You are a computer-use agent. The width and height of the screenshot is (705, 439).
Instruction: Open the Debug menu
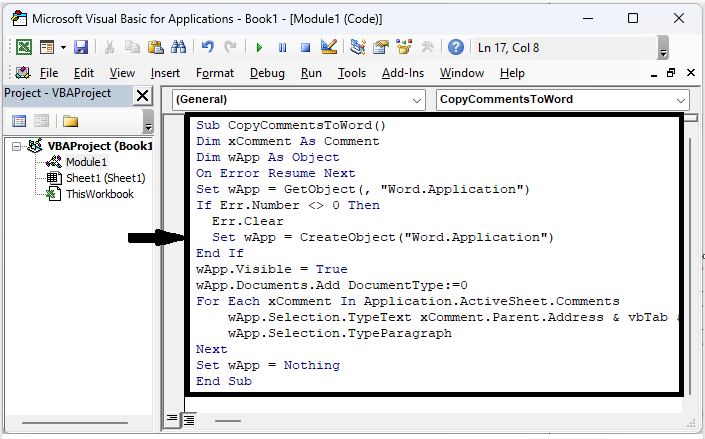[267, 73]
